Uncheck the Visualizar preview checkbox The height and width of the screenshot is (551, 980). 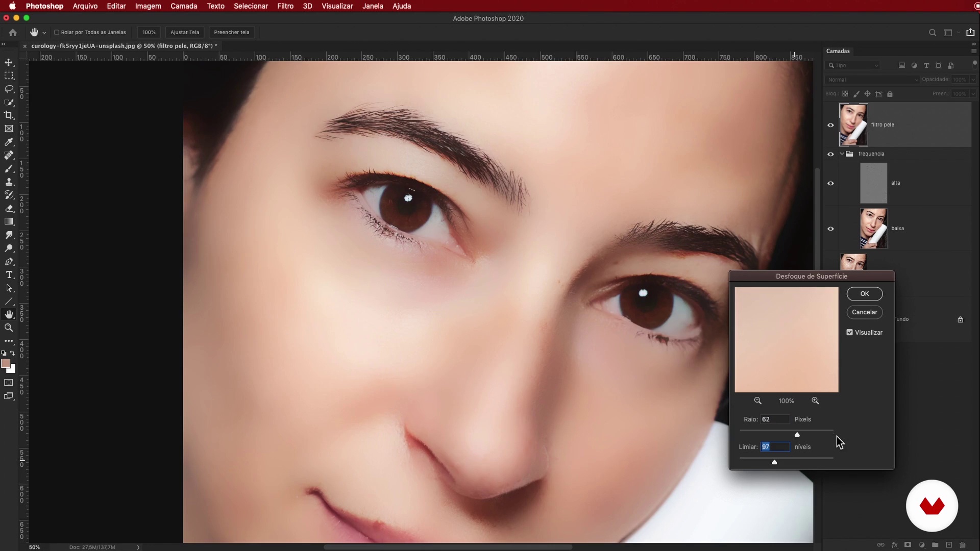(x=850, y=332)
